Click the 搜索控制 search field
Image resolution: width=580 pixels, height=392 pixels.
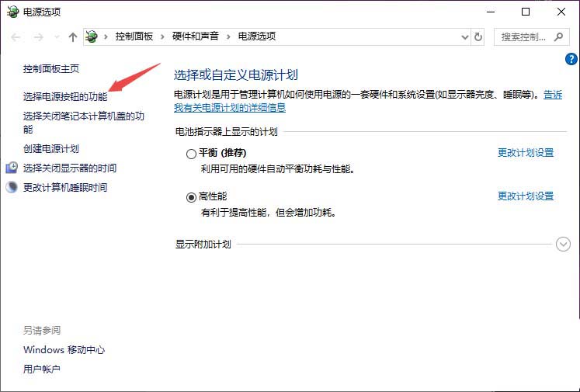(x=532, y=37)
